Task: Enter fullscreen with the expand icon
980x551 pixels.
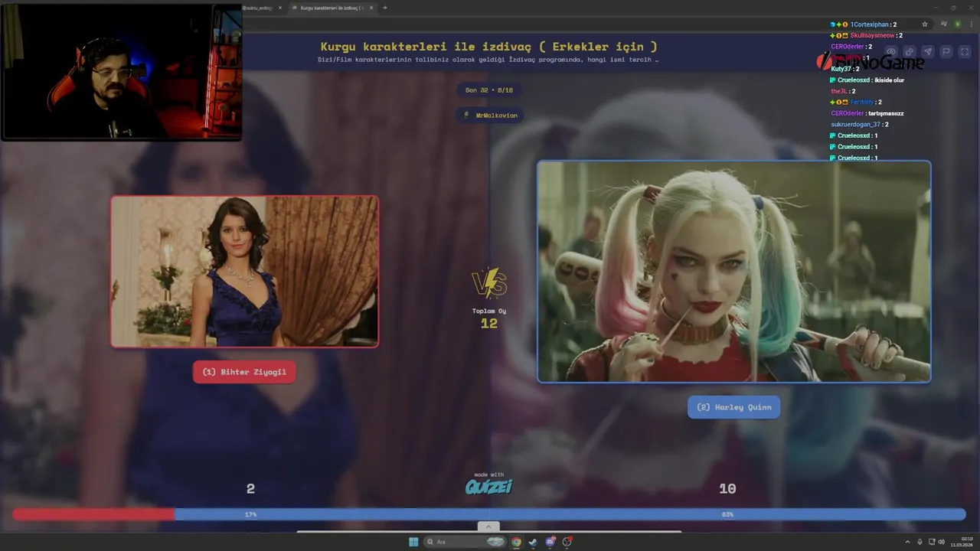Action: pyautogui.click(x=964, y=52)
